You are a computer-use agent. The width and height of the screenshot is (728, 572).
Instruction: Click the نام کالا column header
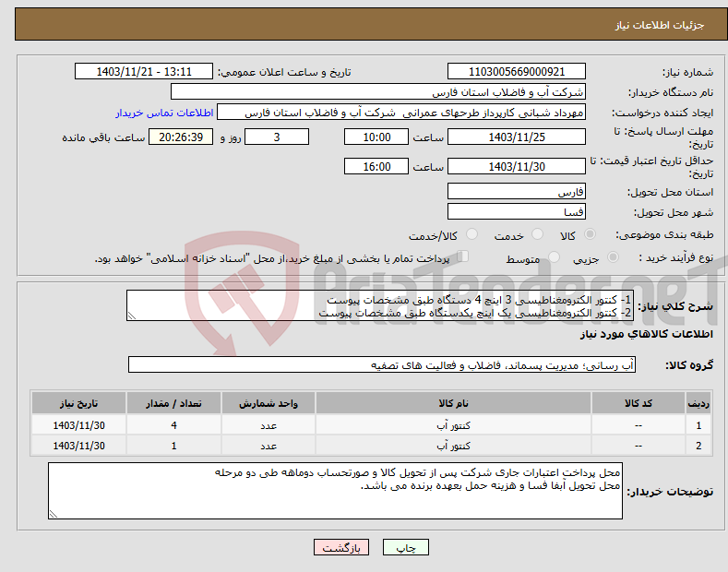click(x=453, y=403)
